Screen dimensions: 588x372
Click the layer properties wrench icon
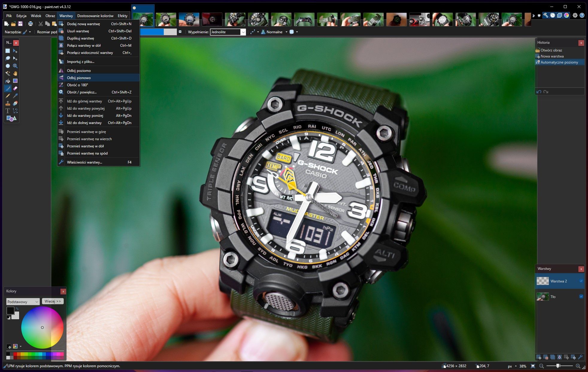[x=580, y=357]
